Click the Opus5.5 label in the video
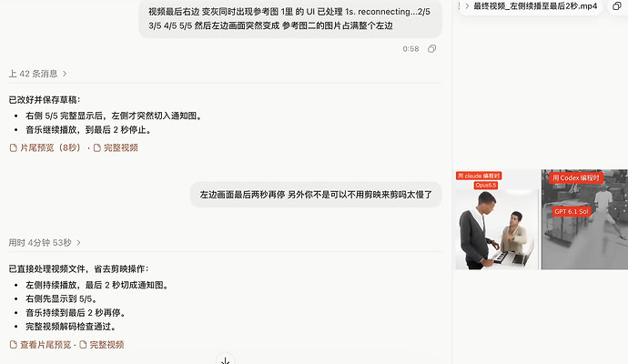Screen dimensions: 628x364 coord(486,185)
